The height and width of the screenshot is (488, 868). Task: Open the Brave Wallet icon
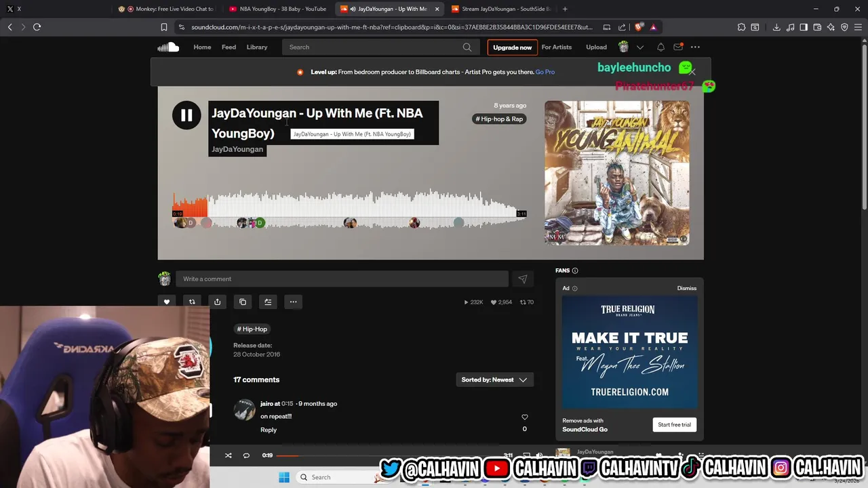click(817, 27)
